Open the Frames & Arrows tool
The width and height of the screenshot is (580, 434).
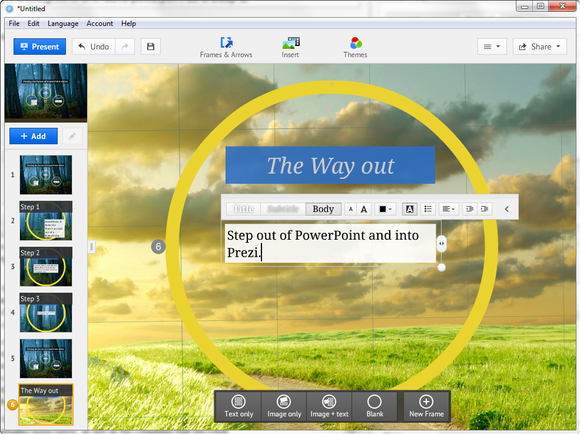pyautogui.click(x=226, y=47)
